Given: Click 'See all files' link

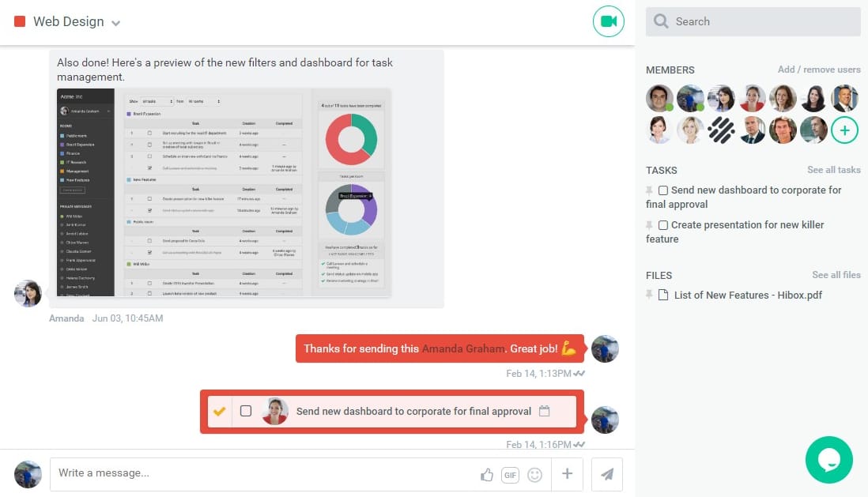Looking at the screenshot, I should (x=836, y=275).
